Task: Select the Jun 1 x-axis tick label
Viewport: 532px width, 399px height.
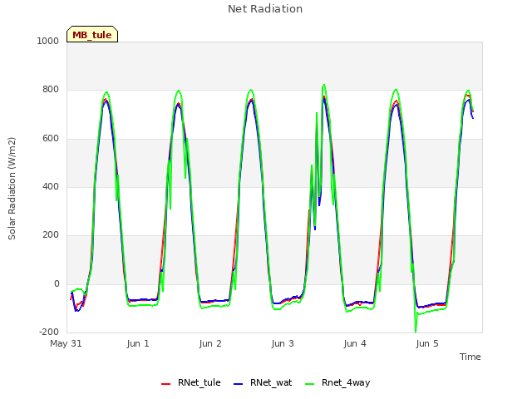Action: pos(138,343)
